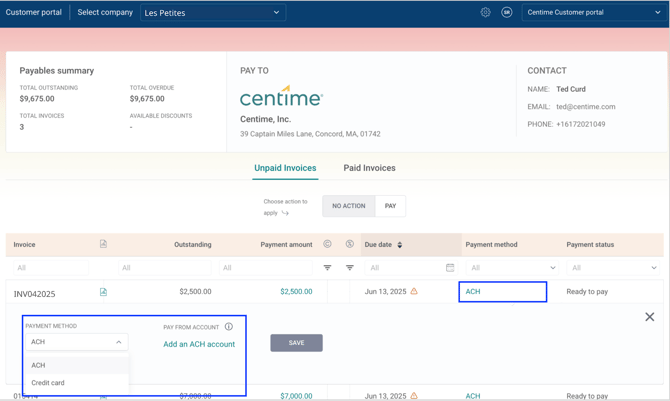Click the Customer portal header label
670x401 pixels.
point(34,12)
